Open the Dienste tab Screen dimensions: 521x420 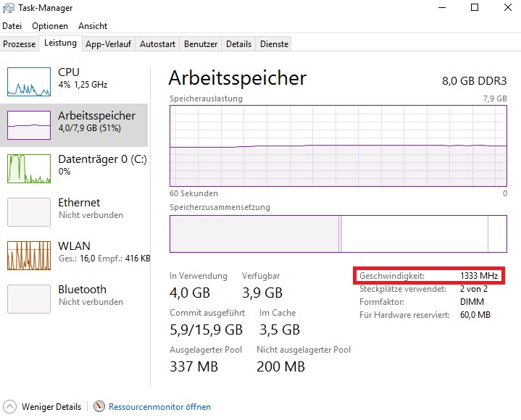point(274,44)
